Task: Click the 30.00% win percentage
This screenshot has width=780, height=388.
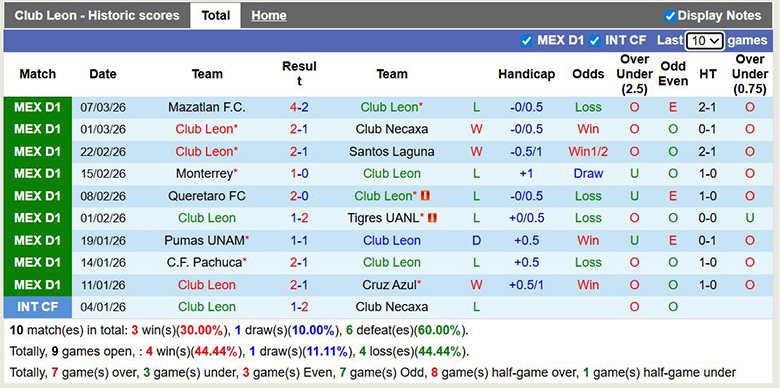Action: coord(201,330)
